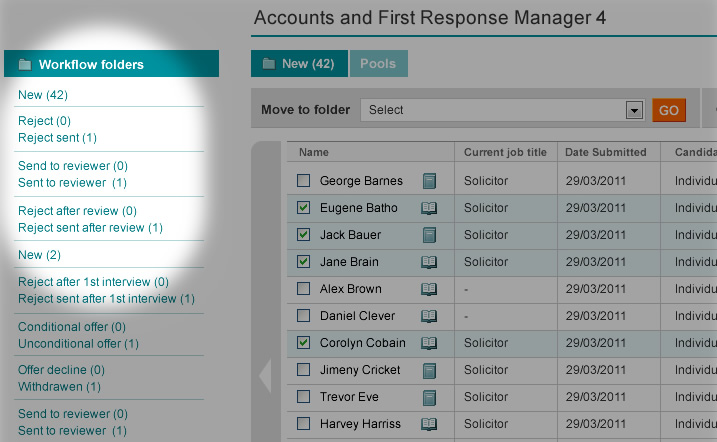Viewport: 717px width, 442px height.
Task: Open the book icon next to Daniel Clever
Action: (x=429, y=316)
